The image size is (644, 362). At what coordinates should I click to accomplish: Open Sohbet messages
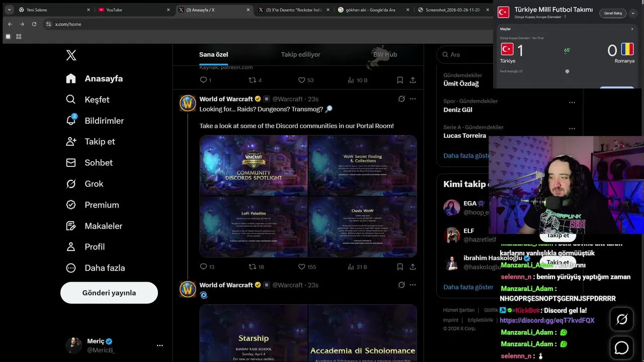(x=89, y=162)
